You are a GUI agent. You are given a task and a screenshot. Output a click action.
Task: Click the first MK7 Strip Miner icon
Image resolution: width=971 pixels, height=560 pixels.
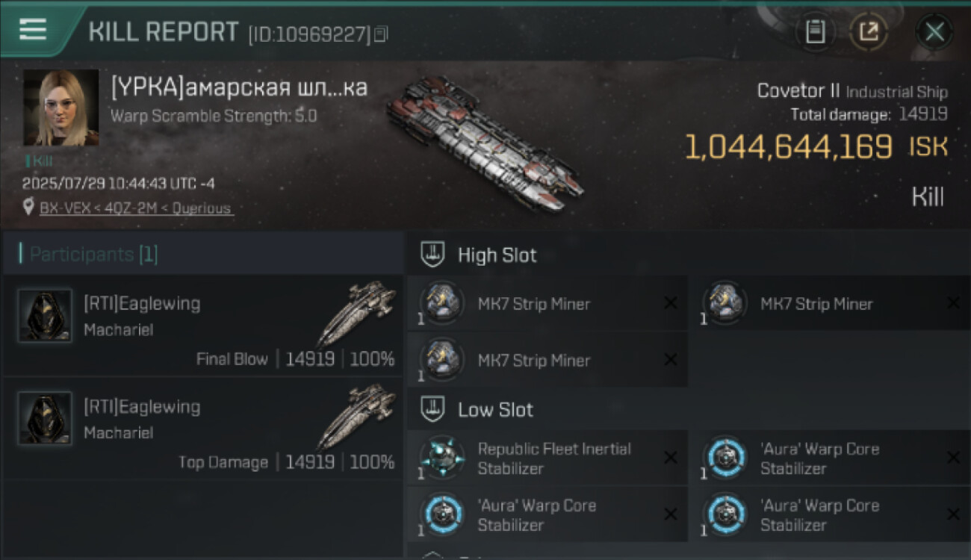point(442,303)
